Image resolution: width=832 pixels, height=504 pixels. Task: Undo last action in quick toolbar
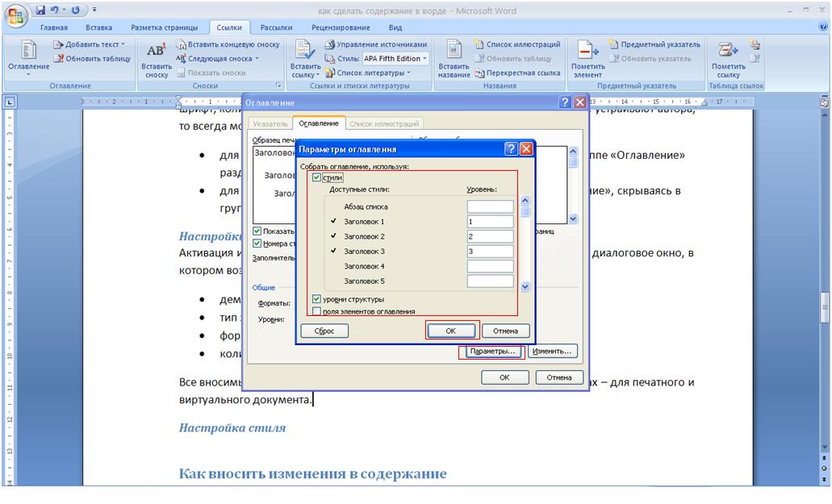pyautogui.click(x=54, y=10)
